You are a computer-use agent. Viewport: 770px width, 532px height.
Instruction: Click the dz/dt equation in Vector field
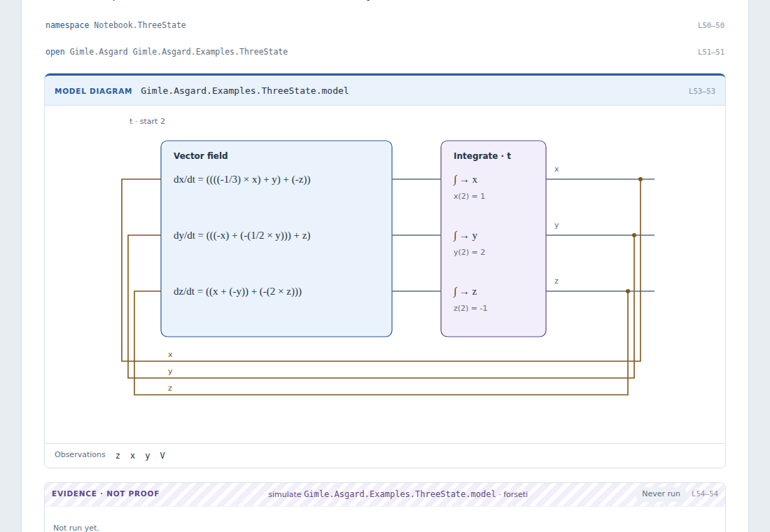238,291
